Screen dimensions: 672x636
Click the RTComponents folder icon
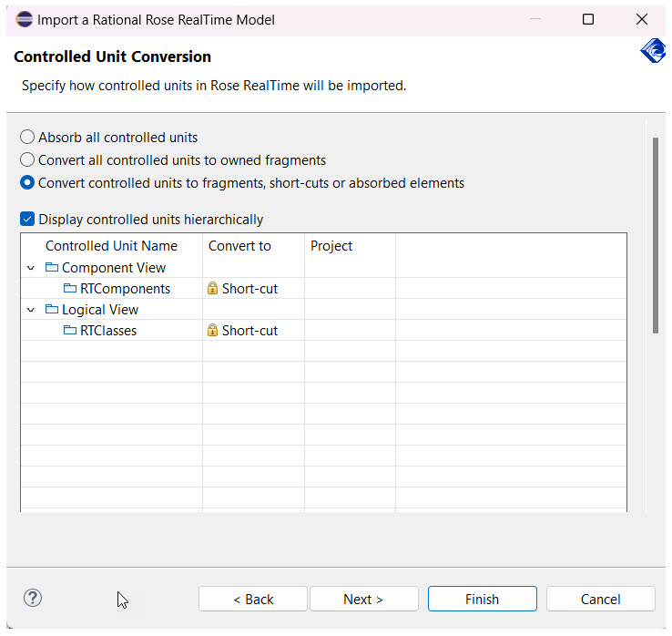coord(70,289)
